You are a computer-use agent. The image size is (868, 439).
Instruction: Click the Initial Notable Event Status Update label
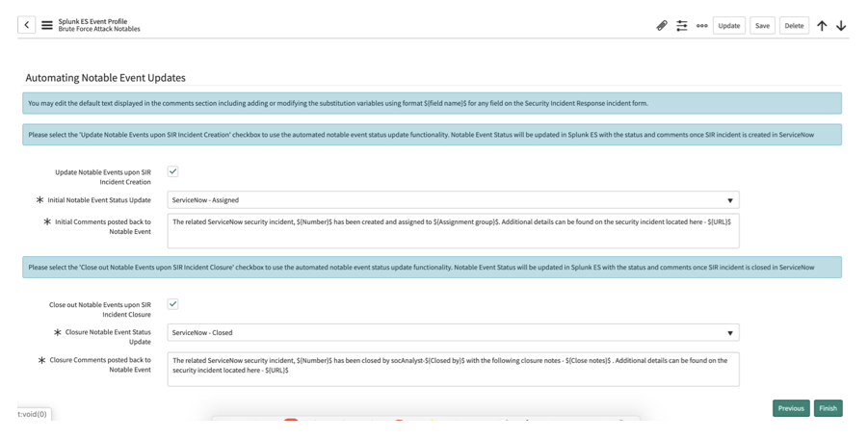pyautogui.click(x=99, y=200)
